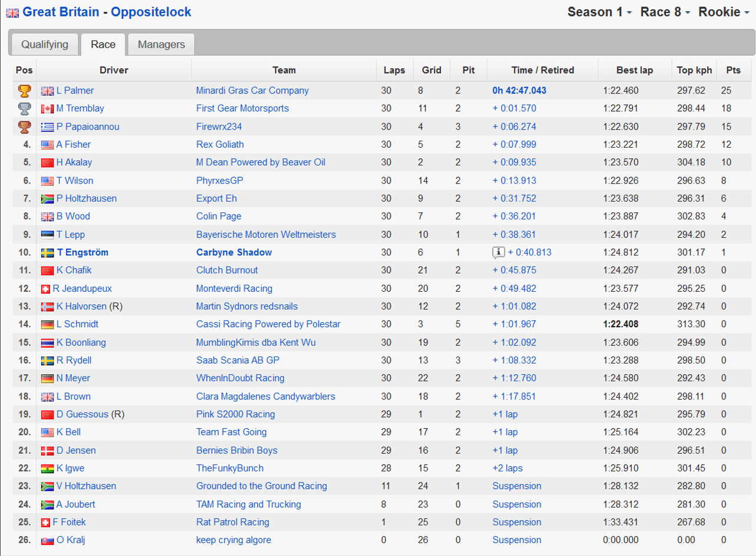Open driver L Schmidt's profile link

coord(77,324)
